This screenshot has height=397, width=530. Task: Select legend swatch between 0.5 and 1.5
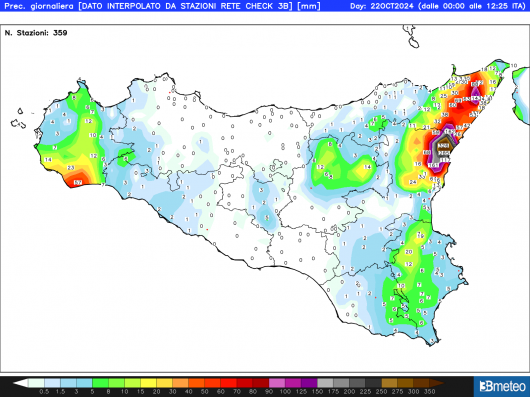52,383
